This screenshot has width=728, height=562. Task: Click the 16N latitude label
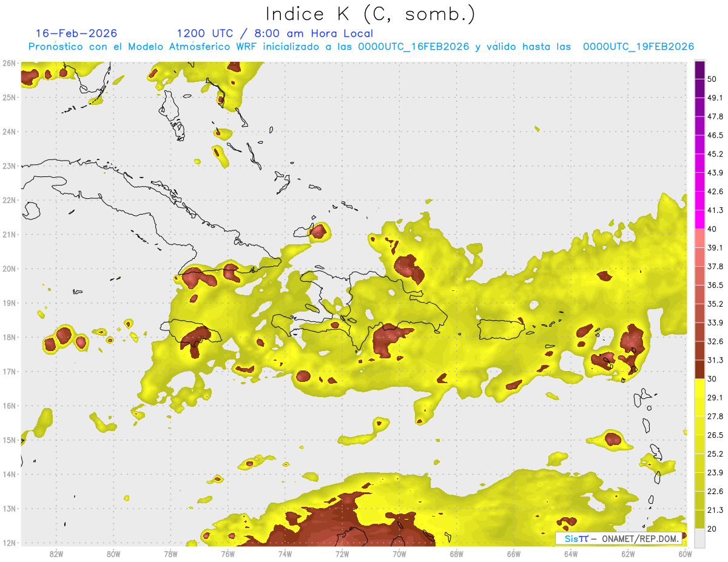(x=9, y=406)
